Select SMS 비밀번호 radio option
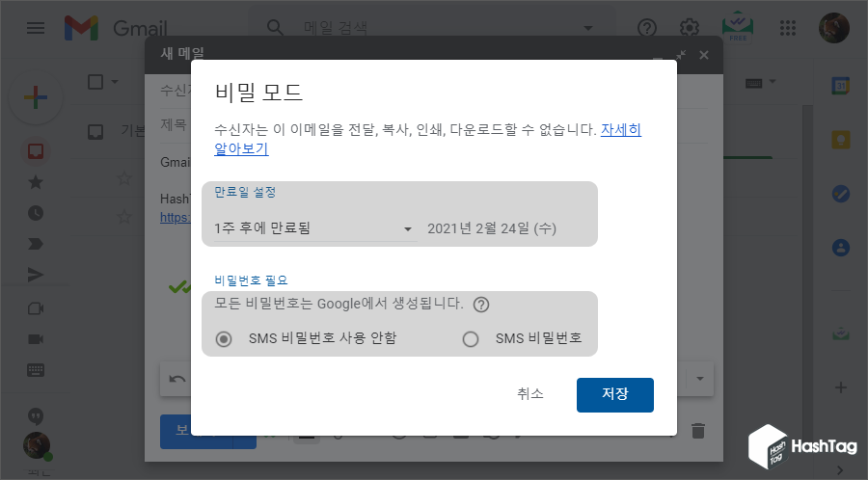This screenshot has width=868, height=480. [471, 339]
